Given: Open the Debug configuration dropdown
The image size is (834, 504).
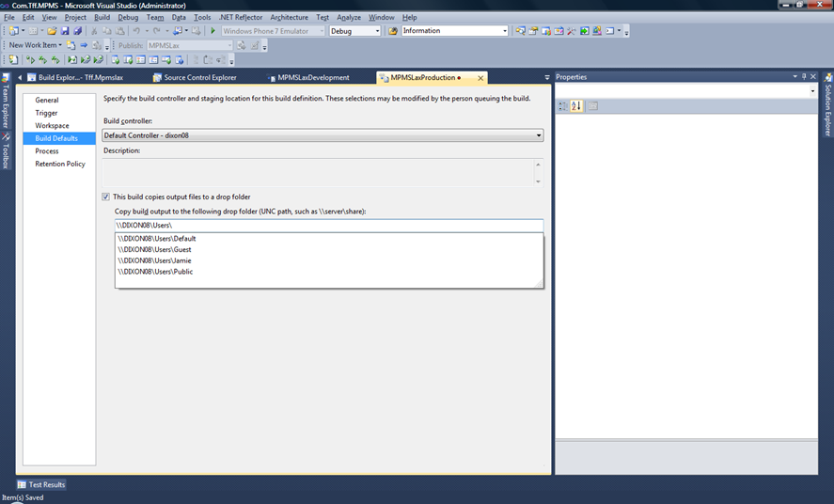Looking at the screenshot, I should [x=354, y=31].
